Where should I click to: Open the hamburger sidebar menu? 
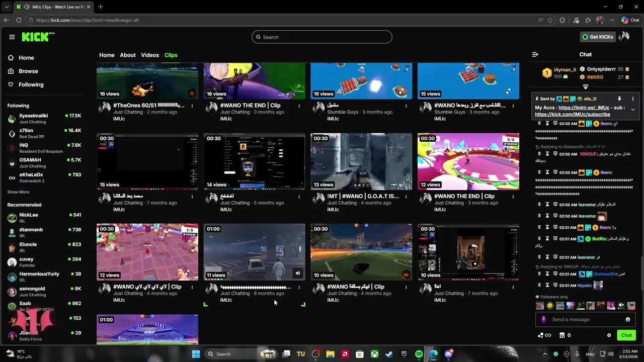click(12, 37)
